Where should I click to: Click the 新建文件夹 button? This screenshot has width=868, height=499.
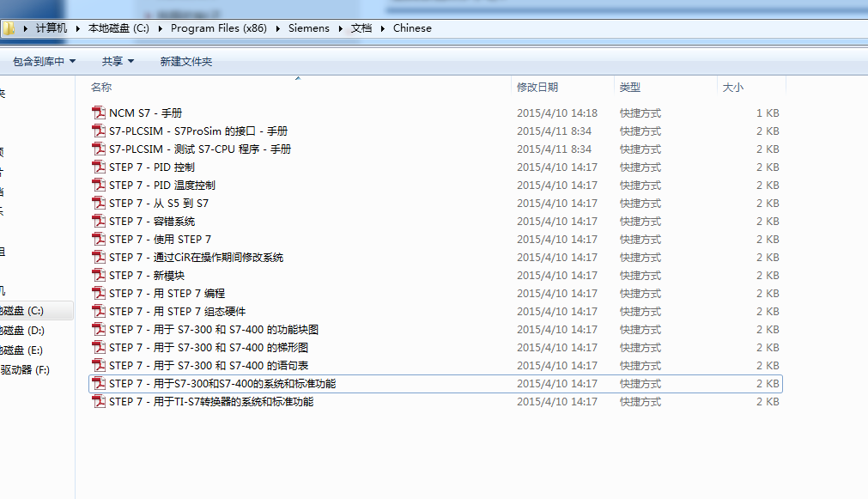(x=186, y=62)
